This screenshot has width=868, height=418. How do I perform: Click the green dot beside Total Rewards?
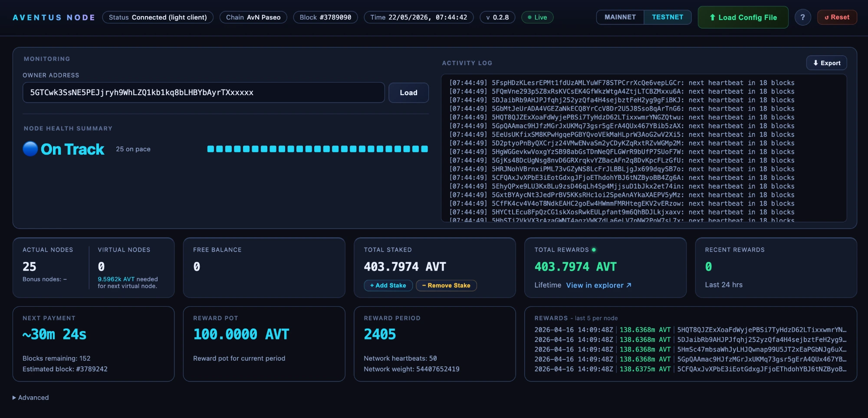pos(594,250)
